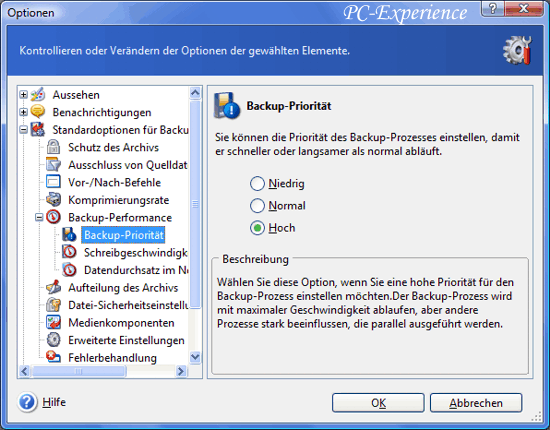
Task: Click the gear icon beside Erweiterte Einstellungen
Action: [x=53, y=340]
